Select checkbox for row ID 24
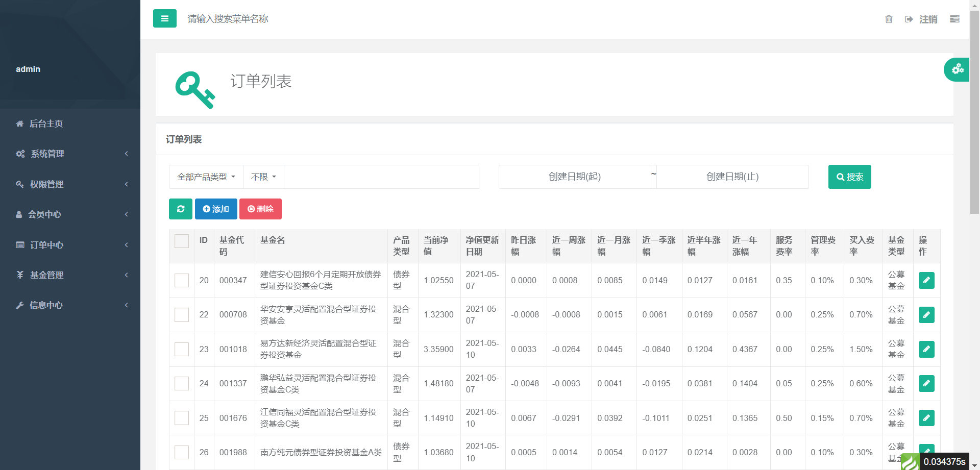980x470 pixels. (182, 384)
